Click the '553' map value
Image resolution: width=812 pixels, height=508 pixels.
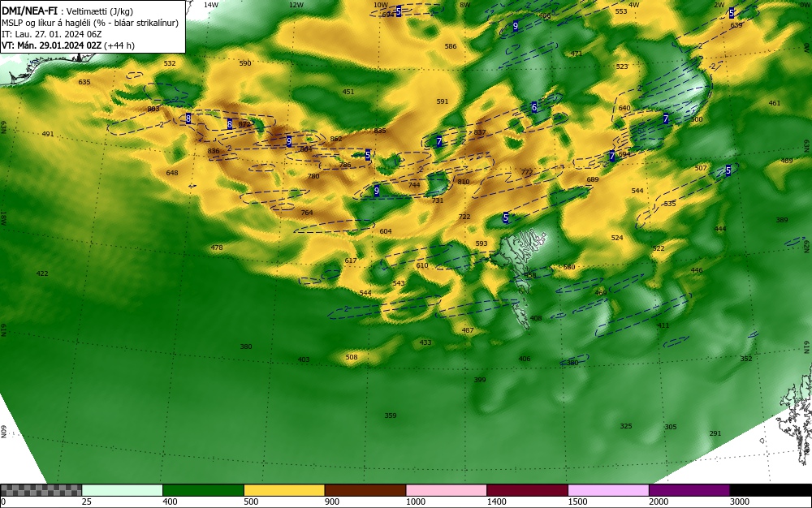point(621,11)
